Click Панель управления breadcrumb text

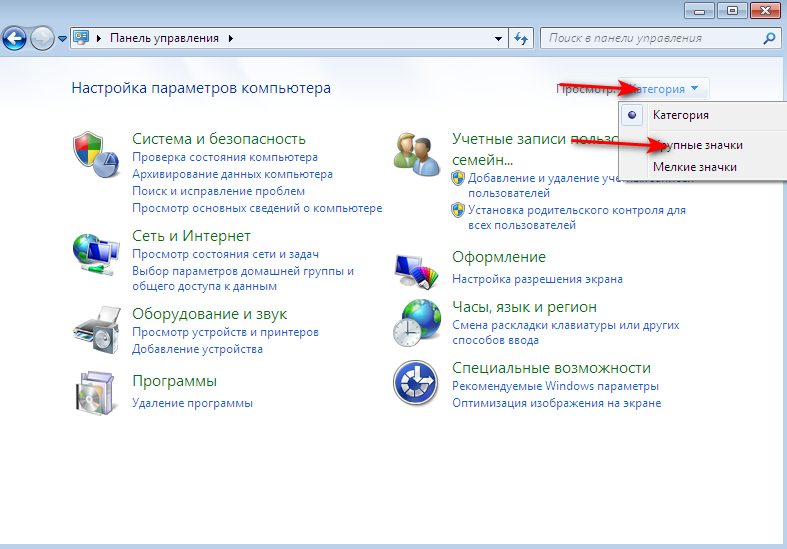coord(164,38)
